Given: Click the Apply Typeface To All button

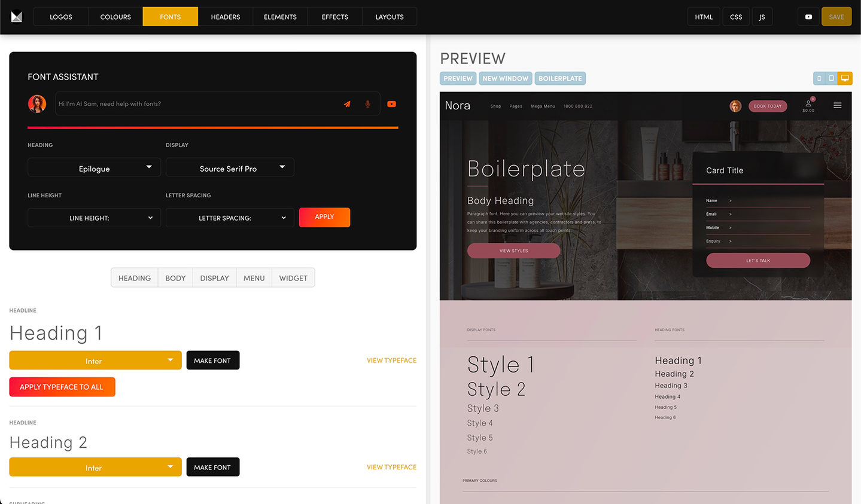Looking at the screenshot, I should 62,387.
